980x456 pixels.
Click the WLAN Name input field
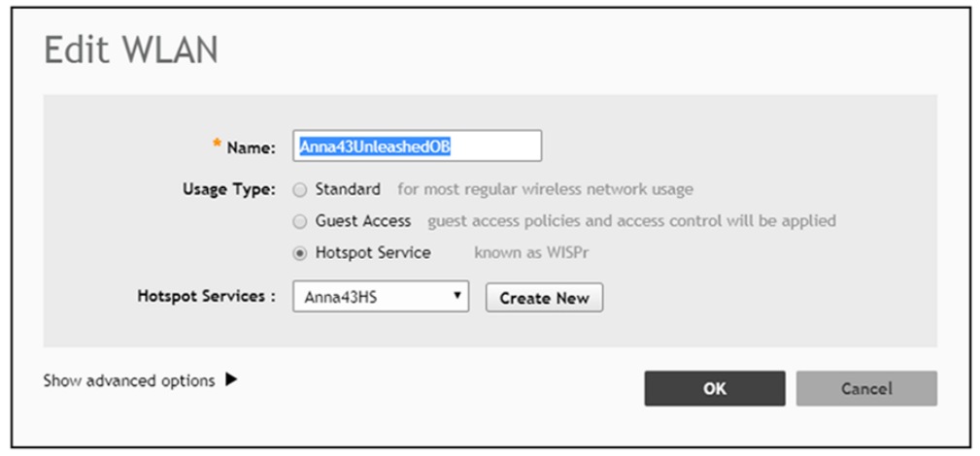coord(417,146)
